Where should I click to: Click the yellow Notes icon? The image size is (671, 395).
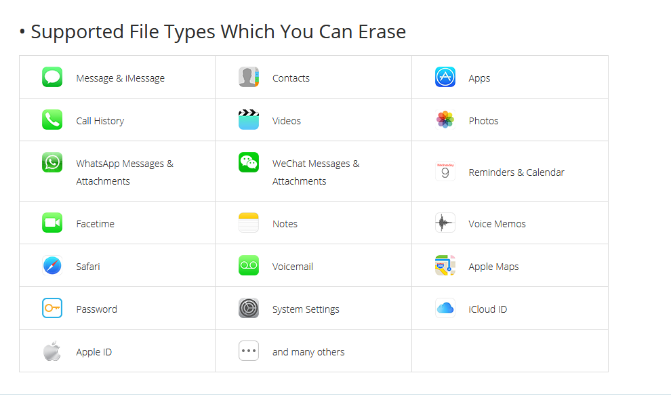click(249, 223)
